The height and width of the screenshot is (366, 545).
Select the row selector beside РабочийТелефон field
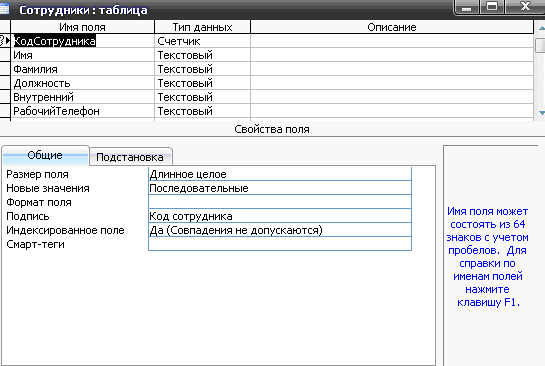tap(5, 111)
